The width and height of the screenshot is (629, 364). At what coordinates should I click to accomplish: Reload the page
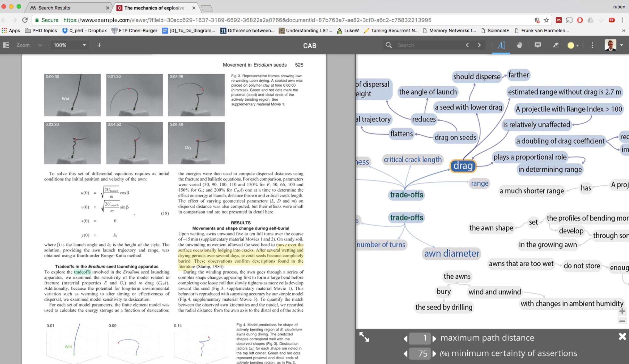(25, 20)
